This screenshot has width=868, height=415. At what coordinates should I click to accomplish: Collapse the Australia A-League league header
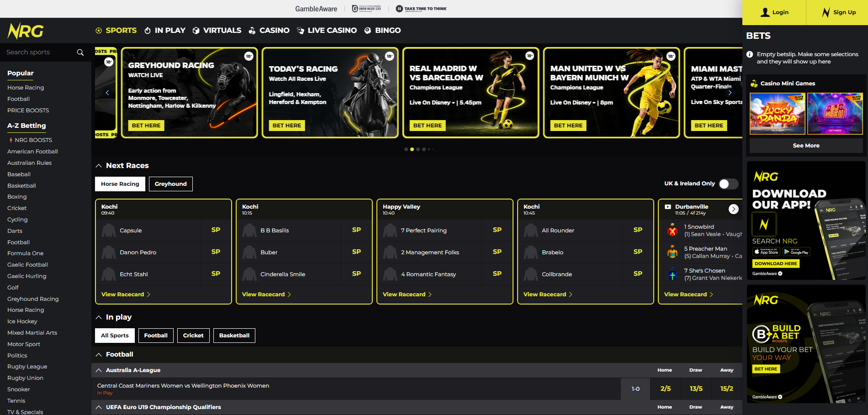click(x=99, y=370)
